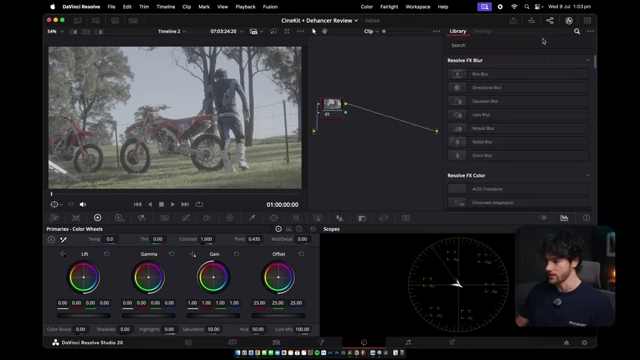Toggle loop playback
Viewport: 640px width, 360px height.
pyautogui.click(x=199, y=204)
